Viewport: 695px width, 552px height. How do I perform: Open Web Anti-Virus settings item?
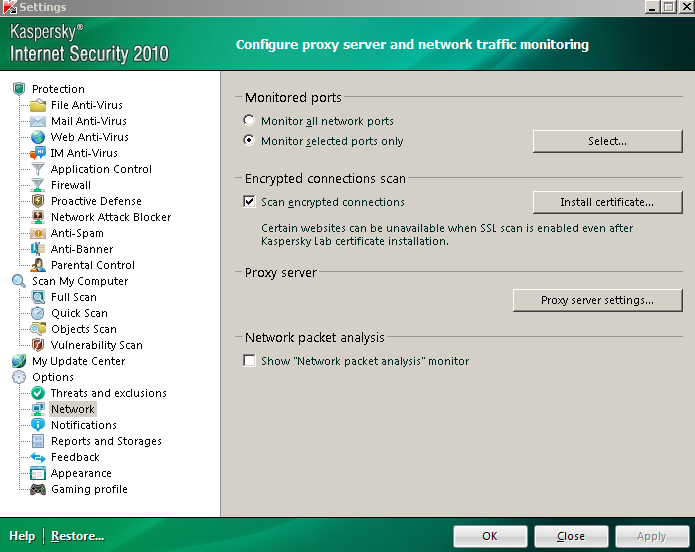pos(90,137)
